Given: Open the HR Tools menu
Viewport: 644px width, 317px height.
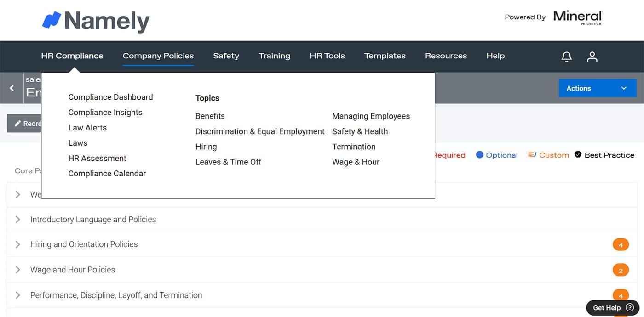Looking at the screenshot, I should (327, 56).
